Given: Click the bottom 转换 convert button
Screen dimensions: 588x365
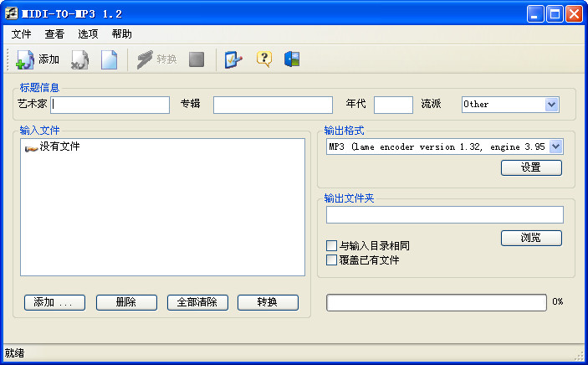Looking at the screenshot, I should click(x=268, y=302).
